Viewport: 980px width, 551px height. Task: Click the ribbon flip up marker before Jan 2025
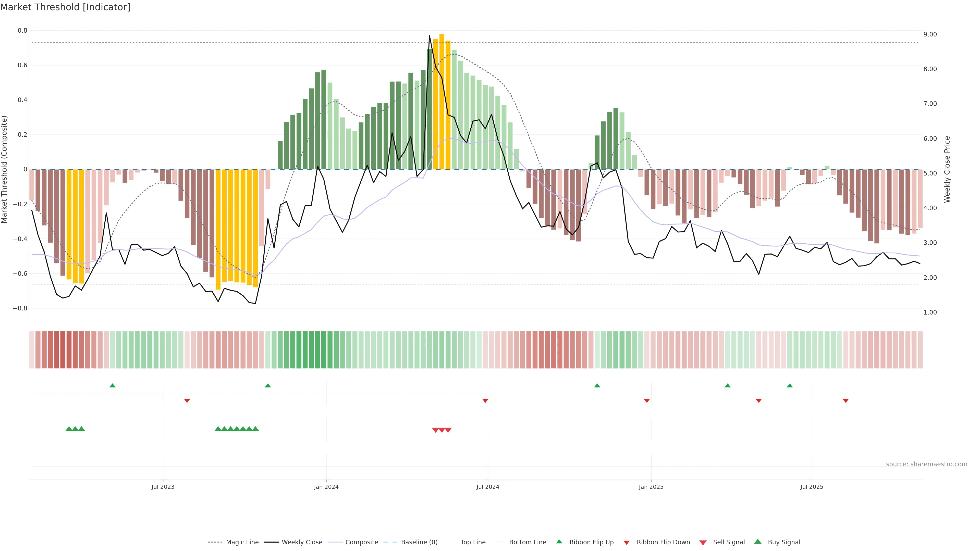tap(597, 386)
